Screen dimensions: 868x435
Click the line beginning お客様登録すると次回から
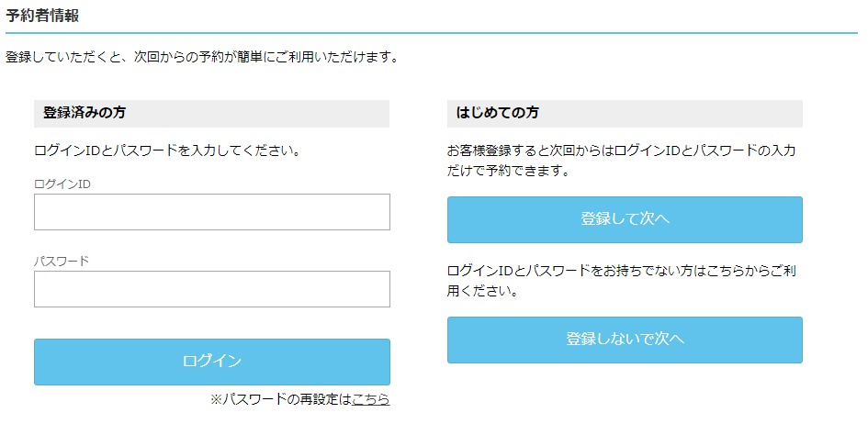(x=622, y=151)
